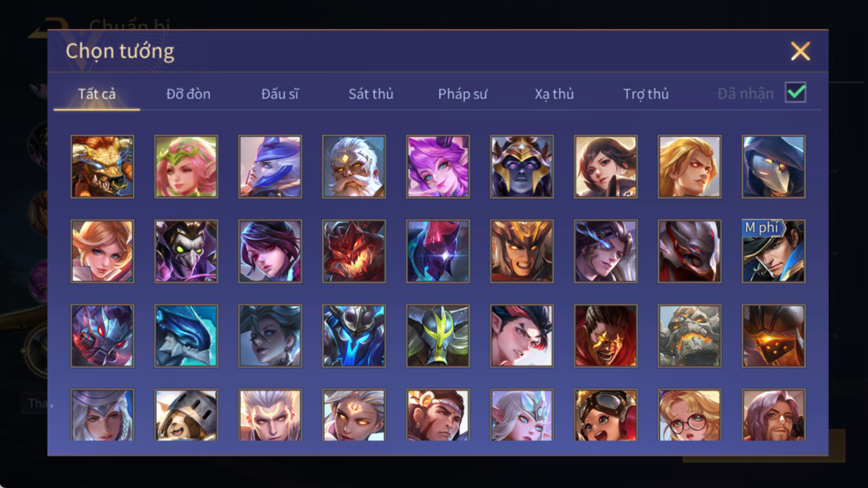Select the blonde girl with glasses hero
Image resolution: width=868 pixels, height=488 pixels.
(689, 415)
